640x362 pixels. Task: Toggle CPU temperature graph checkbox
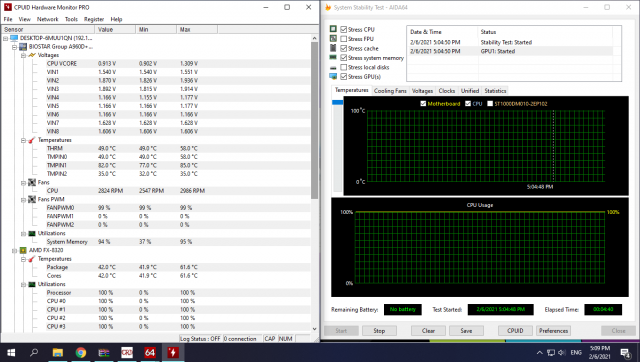click(468, 104)
